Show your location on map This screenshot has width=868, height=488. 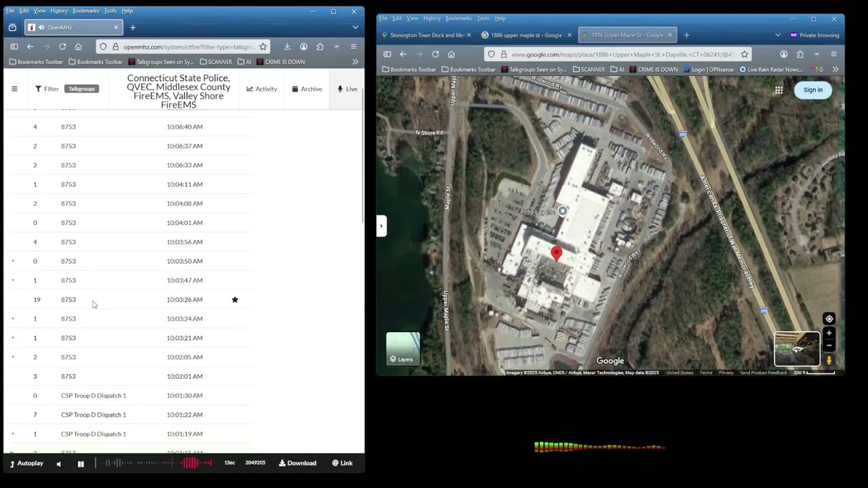click(829, 319)
